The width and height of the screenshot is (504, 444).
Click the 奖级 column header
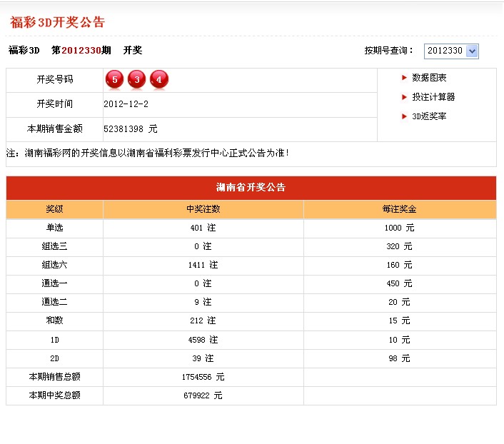(x=55, y=209)
